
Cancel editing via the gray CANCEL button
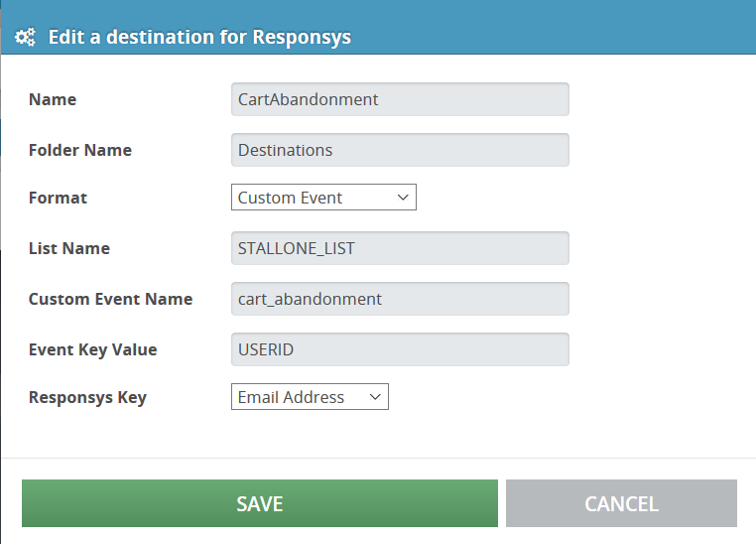621,503
